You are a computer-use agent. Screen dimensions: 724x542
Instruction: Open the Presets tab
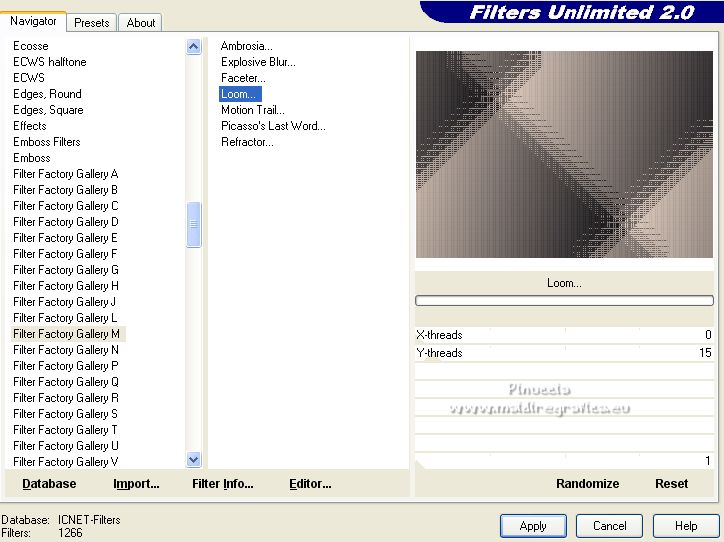91,23
